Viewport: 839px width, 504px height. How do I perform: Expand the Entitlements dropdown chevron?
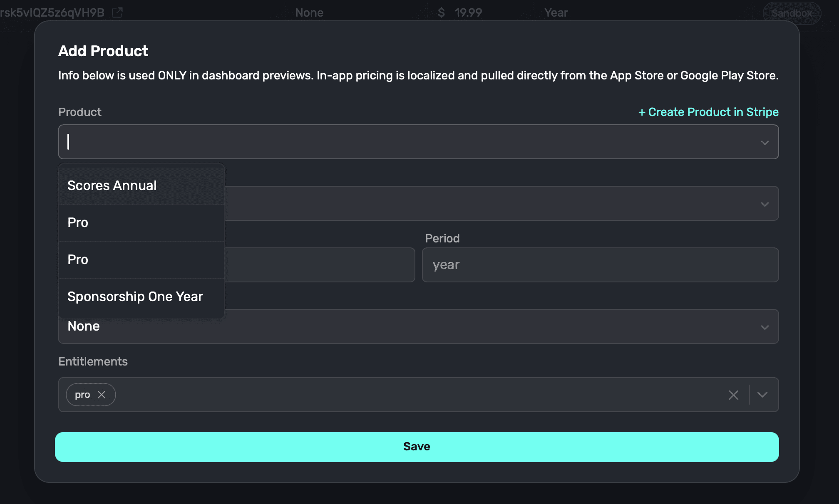[762, 395]
